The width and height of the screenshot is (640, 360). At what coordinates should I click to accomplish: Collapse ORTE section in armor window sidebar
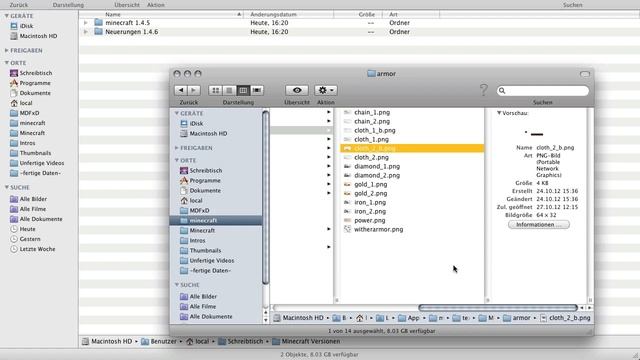point(177,160)
